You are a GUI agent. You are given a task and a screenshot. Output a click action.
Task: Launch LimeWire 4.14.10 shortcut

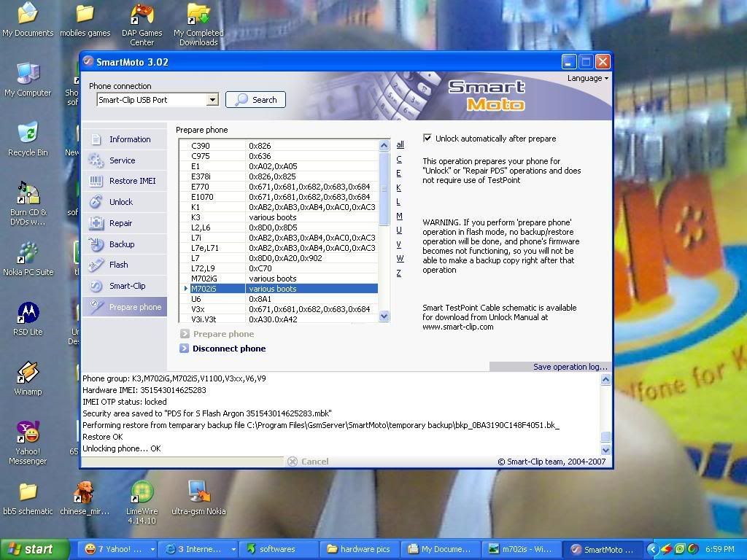142,492
